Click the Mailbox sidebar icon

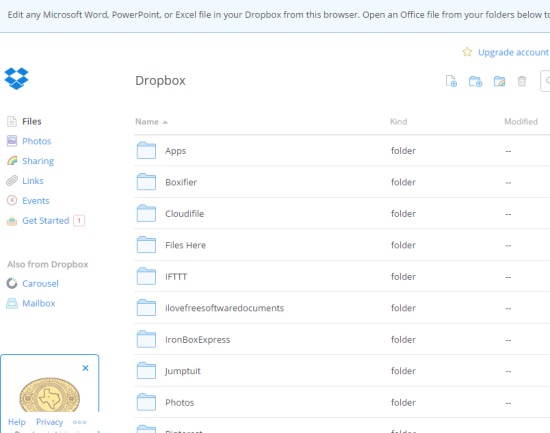12,303
